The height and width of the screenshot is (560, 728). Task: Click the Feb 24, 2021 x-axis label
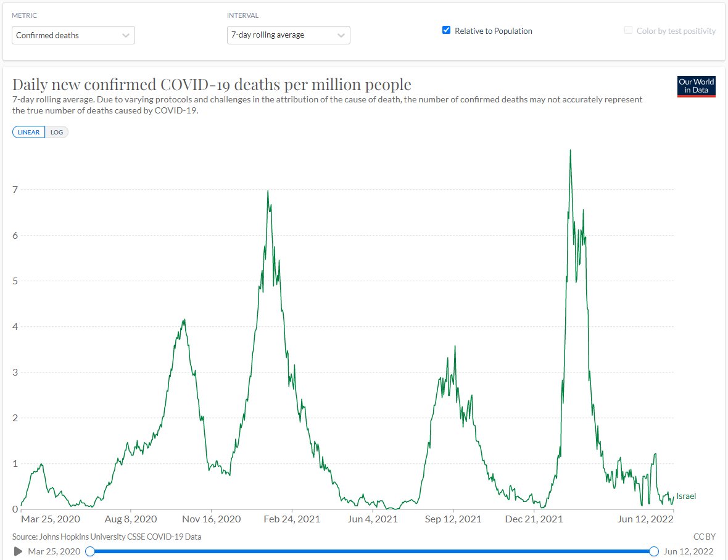point(292,519)
